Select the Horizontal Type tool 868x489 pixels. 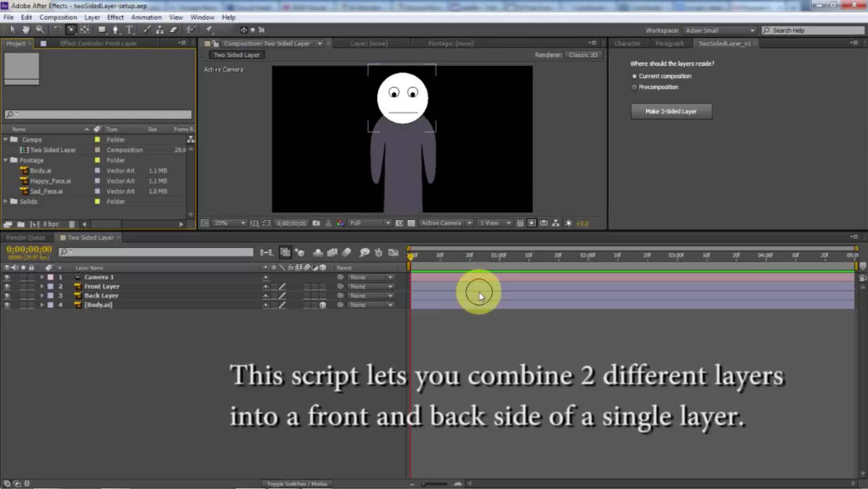pos(129,29)
